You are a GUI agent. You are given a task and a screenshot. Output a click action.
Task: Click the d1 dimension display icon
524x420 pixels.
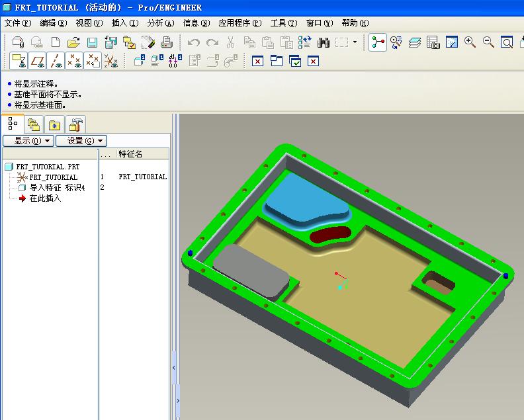[x=175, y=61]
